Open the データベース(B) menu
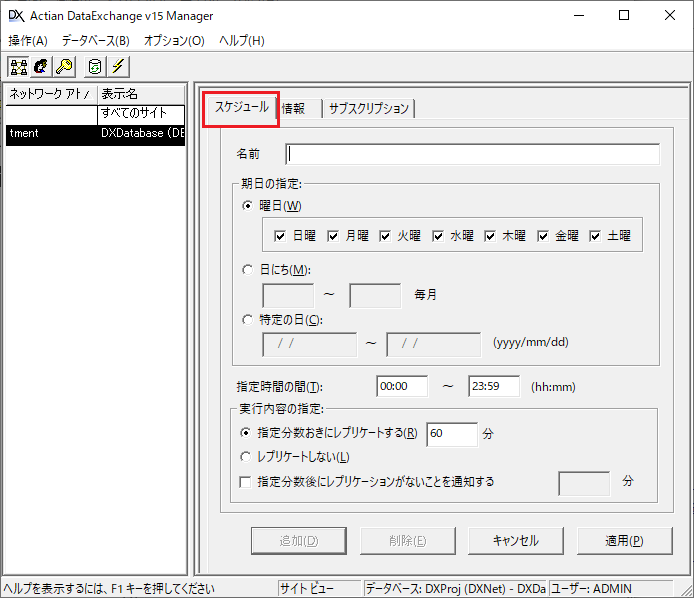The height and width of the screenshot is (598, 694). tap(95, 41)
